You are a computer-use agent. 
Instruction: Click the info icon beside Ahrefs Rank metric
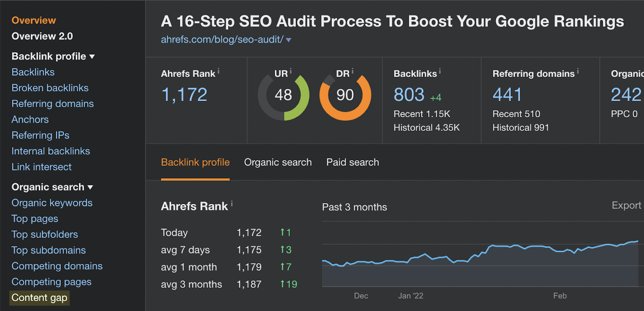pos(219,71)
